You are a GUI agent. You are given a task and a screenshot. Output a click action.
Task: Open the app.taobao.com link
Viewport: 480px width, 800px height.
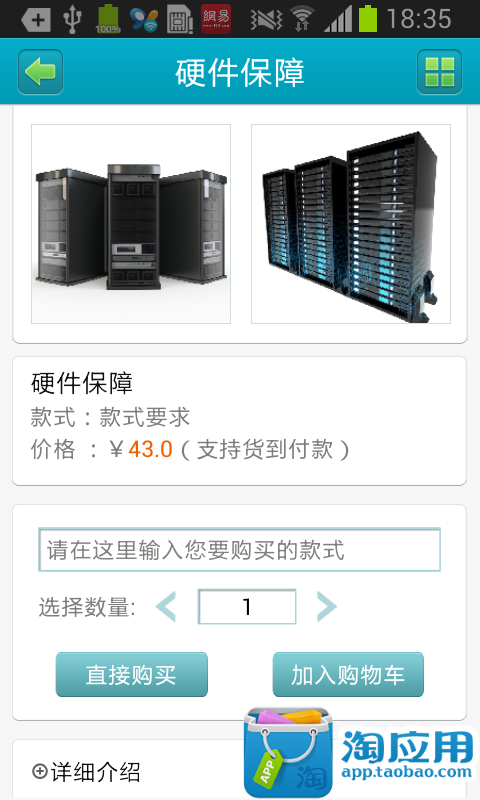[407, 772]
